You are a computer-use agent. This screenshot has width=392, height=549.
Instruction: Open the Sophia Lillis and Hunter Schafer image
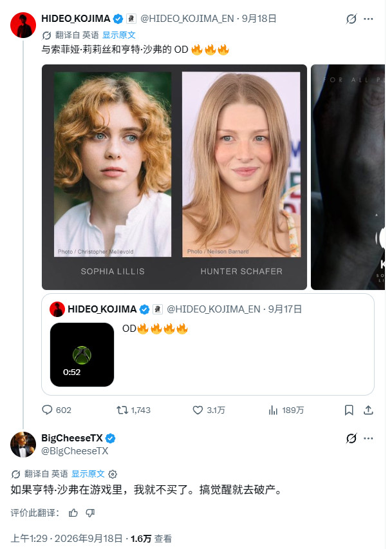pos(174,177)
